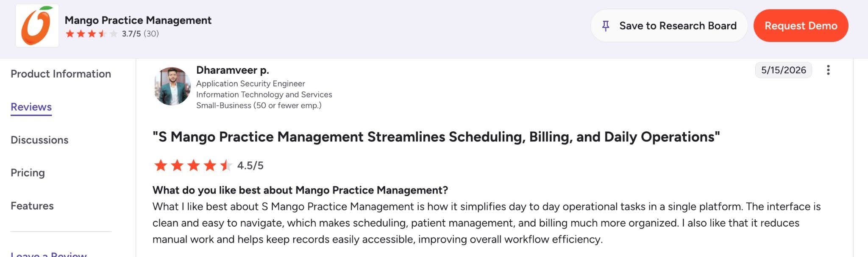Click the Save to Research Board button
The height and width of the screenshot is (257, 868).
pyautogui.click(x=669, y=26)
